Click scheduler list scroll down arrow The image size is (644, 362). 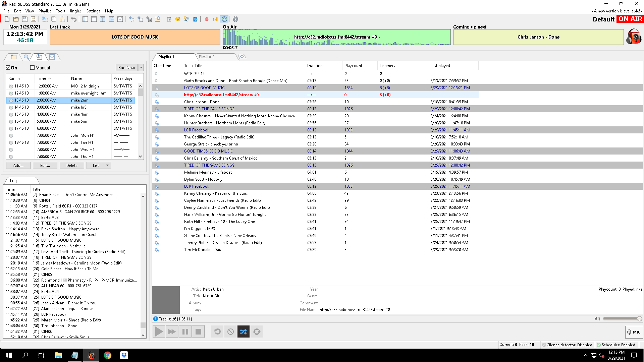[141, 157]
